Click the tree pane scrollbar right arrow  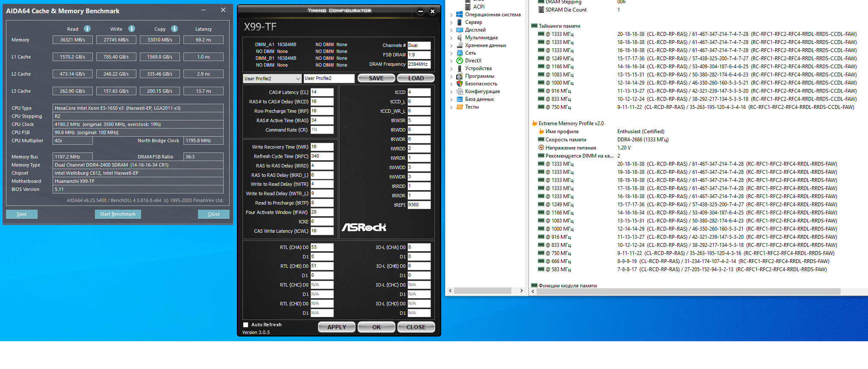tap(521, 291)
